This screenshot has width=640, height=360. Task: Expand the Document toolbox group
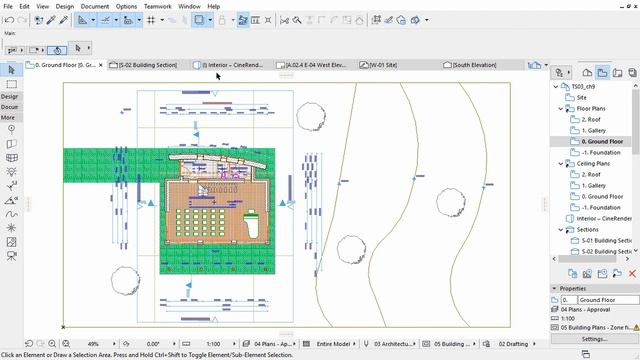pyautogui.click(x=10, y=107)
